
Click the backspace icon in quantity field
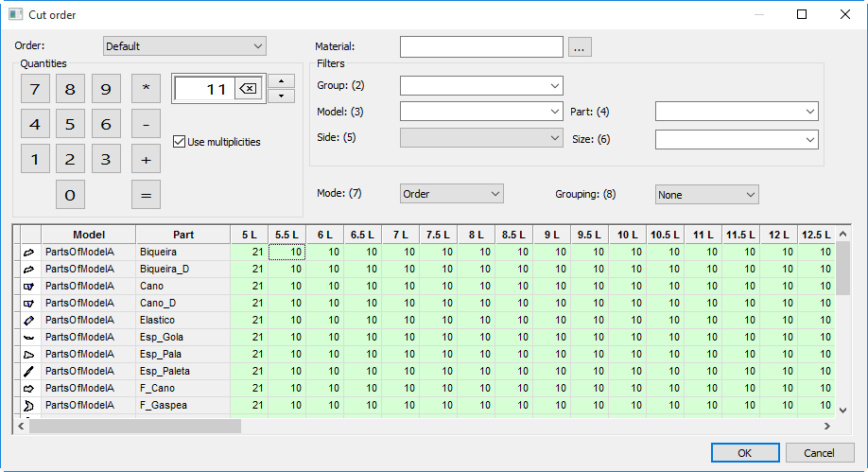(x=248, y=89)
